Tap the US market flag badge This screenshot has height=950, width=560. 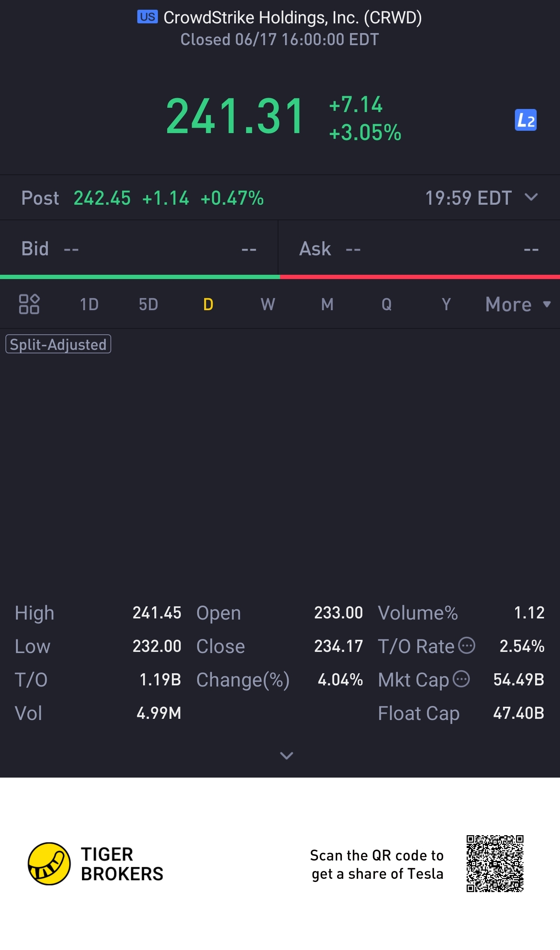(147, 17)
